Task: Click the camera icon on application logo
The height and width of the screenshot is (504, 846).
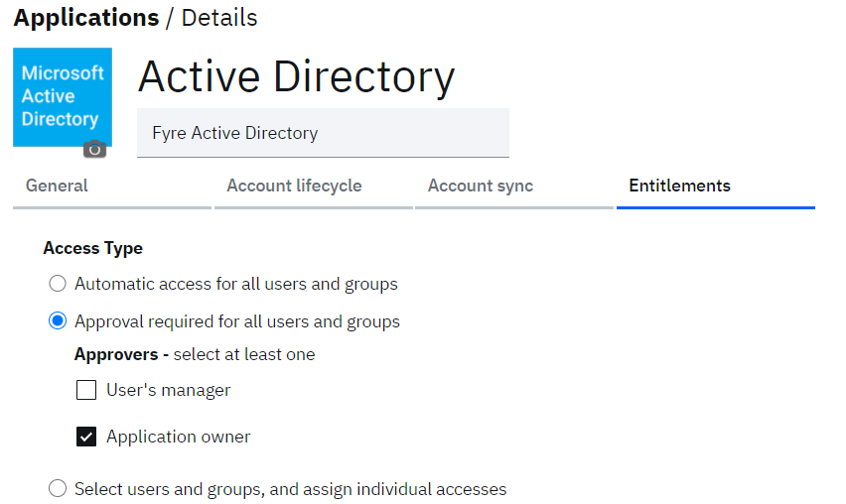Action: [x=94, y=149]
